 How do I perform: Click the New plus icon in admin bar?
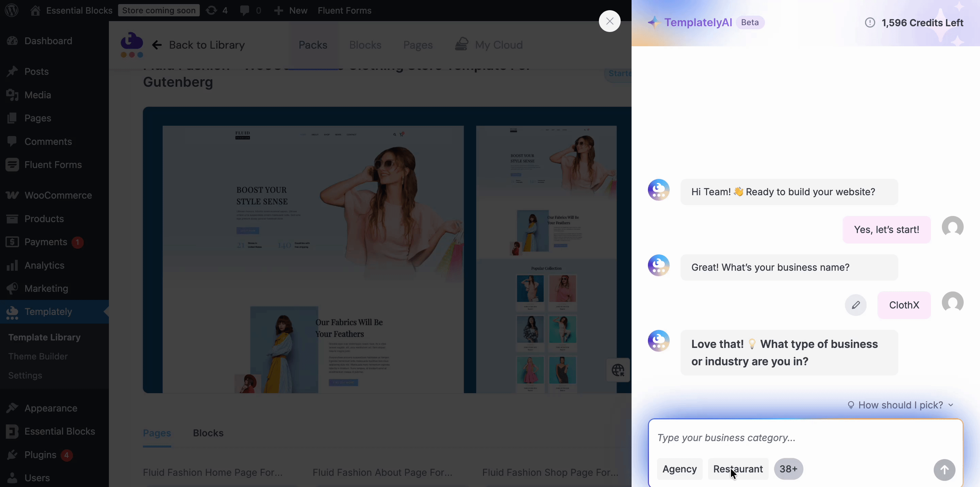pyautogui.click(x=279, y=10)
